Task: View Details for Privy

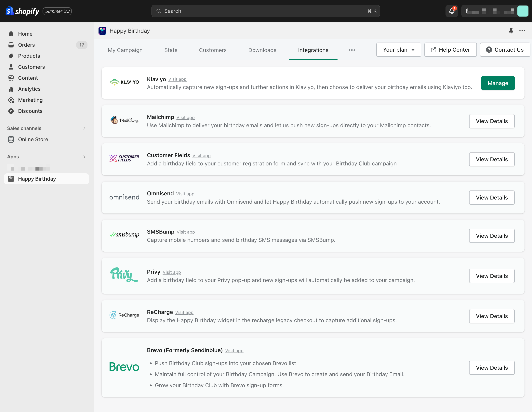Action: pyautogui.click(x=492, y=276)
